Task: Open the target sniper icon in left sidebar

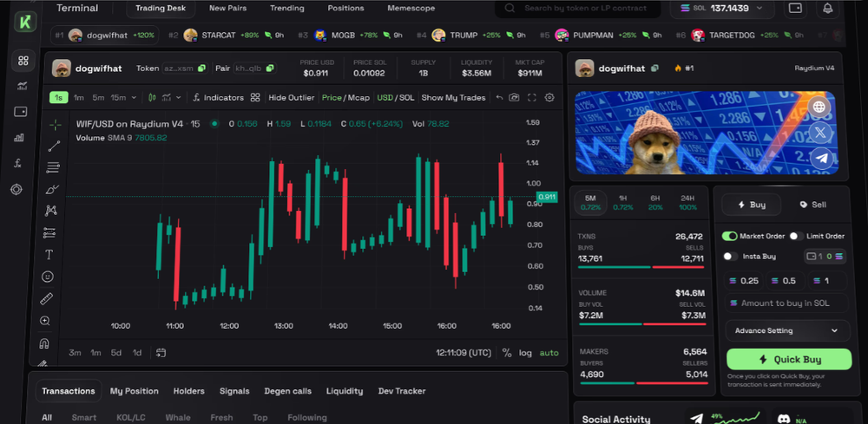Action: click(x=16, y=190)
